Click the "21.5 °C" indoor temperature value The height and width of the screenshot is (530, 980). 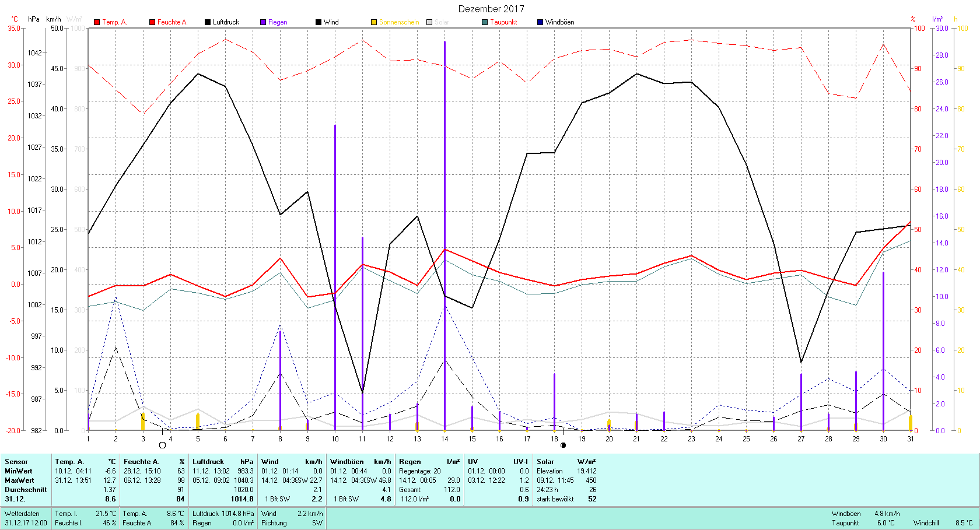[106, 514]
